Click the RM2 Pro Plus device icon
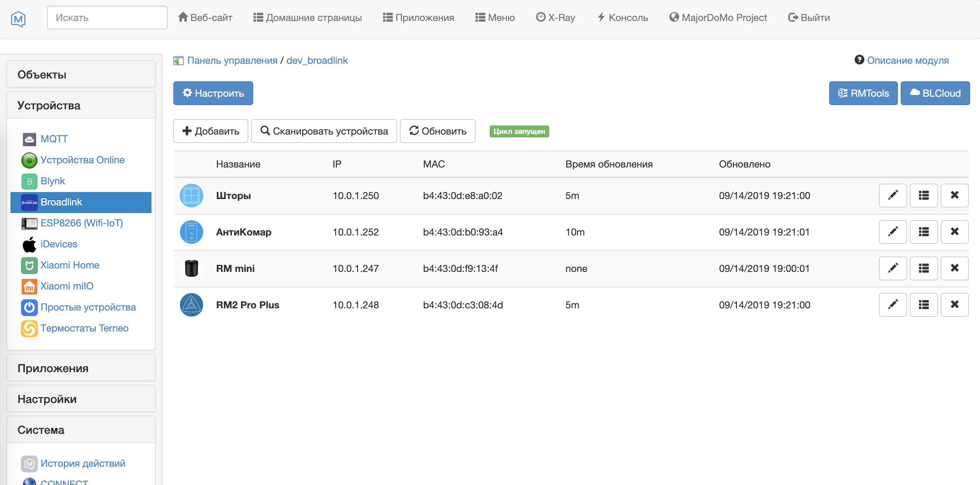Viewport: 980px width, 485px height. [x=192, y=305]
